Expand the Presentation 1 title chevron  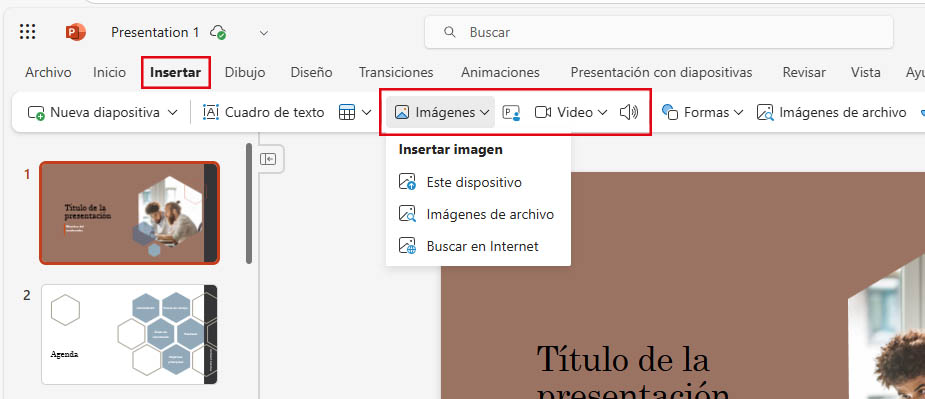click(x=264, y=32)
